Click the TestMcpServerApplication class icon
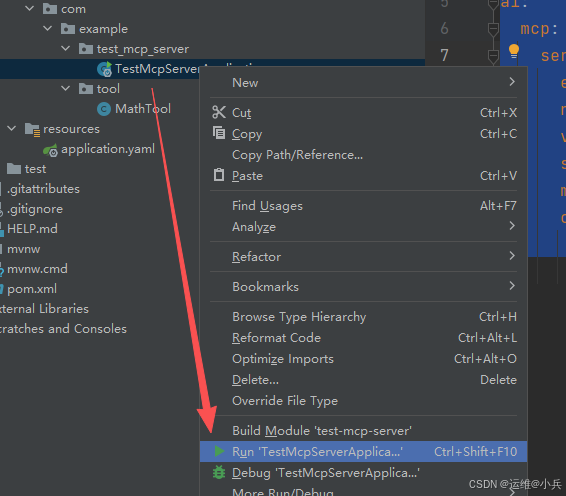 [105, 69]
